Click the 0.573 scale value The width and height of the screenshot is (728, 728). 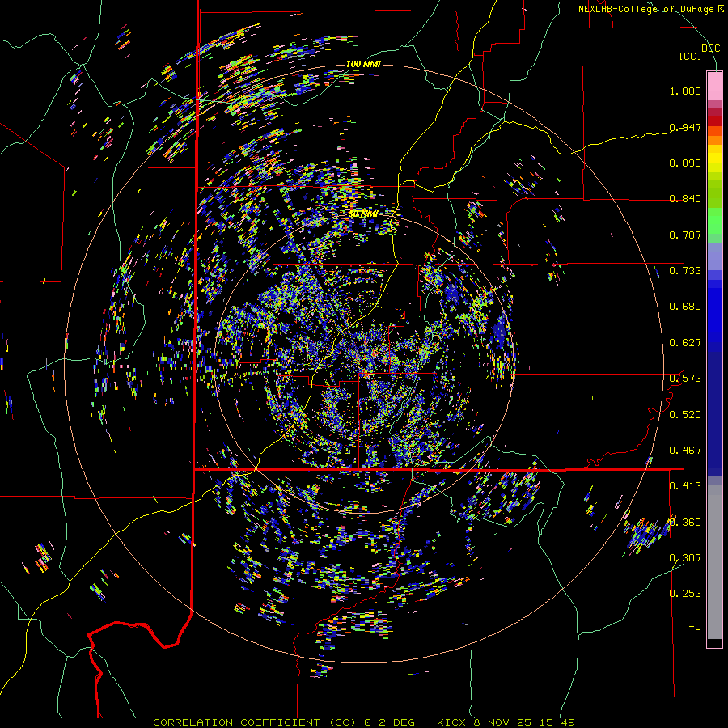tap(685, 378)
